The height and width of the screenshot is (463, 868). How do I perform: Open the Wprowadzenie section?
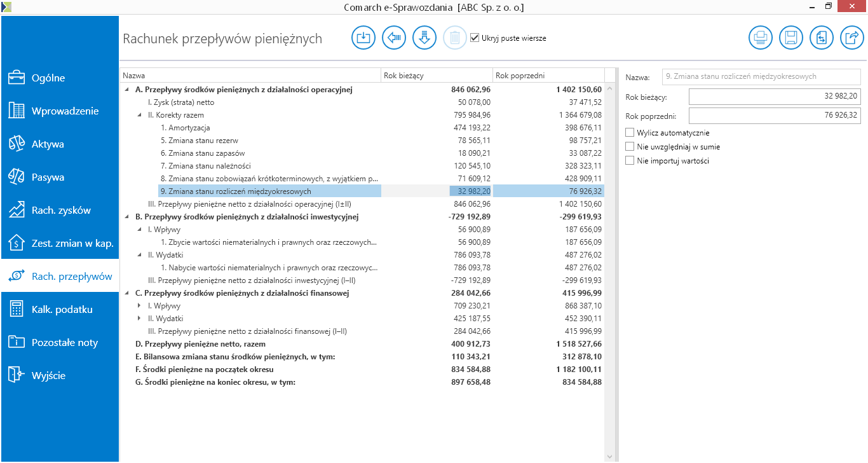point(65,111)
